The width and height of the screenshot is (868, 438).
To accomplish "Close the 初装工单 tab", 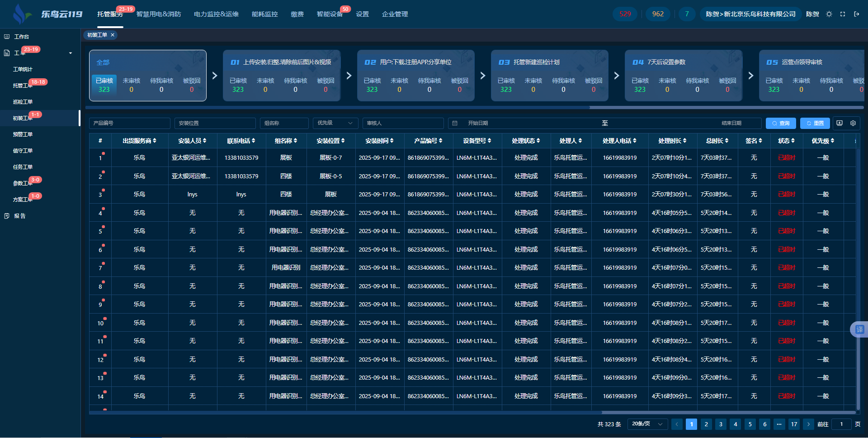I will [x=113, y=35].
